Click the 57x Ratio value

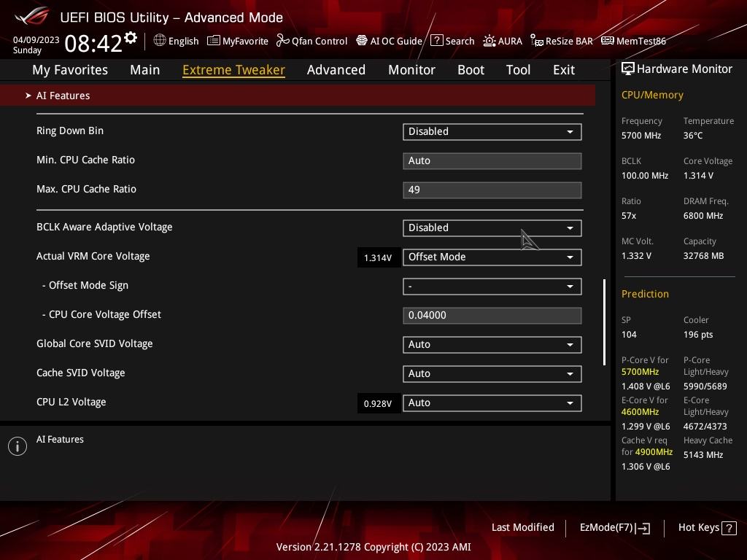tap(629, 216)
